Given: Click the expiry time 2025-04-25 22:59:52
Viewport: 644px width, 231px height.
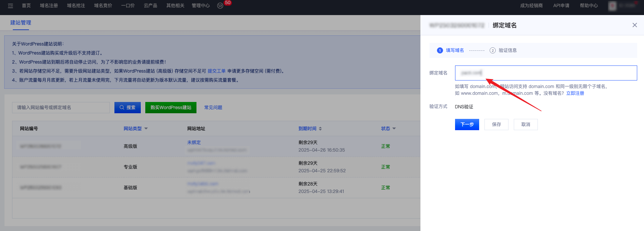Looking at the screenshot, I should [x=322, y=171].
